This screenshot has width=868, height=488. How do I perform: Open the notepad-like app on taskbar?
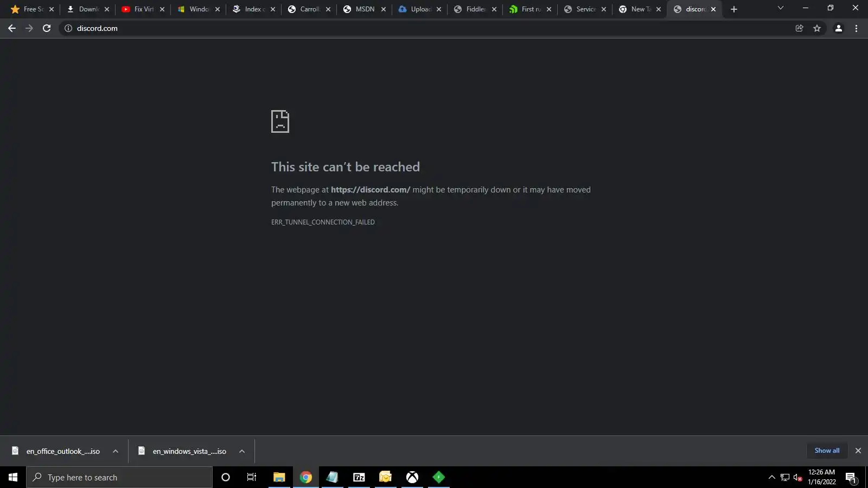333,477
